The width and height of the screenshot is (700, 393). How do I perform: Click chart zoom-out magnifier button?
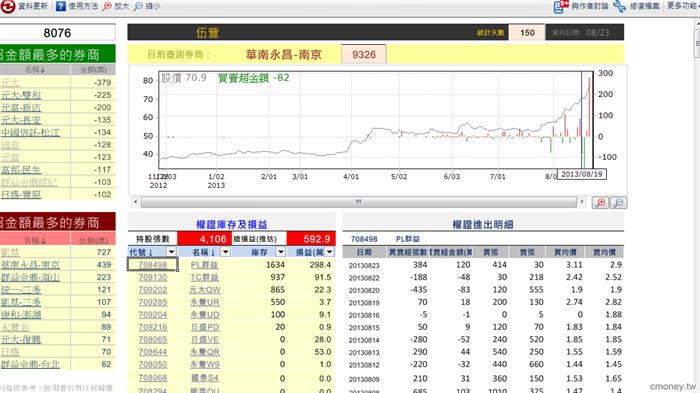[x=618, y=202]
